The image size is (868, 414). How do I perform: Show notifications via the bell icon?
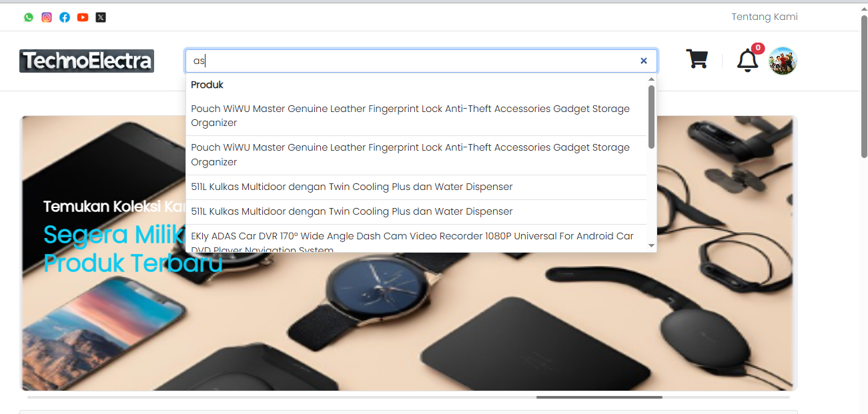click(x=747, y=61)
